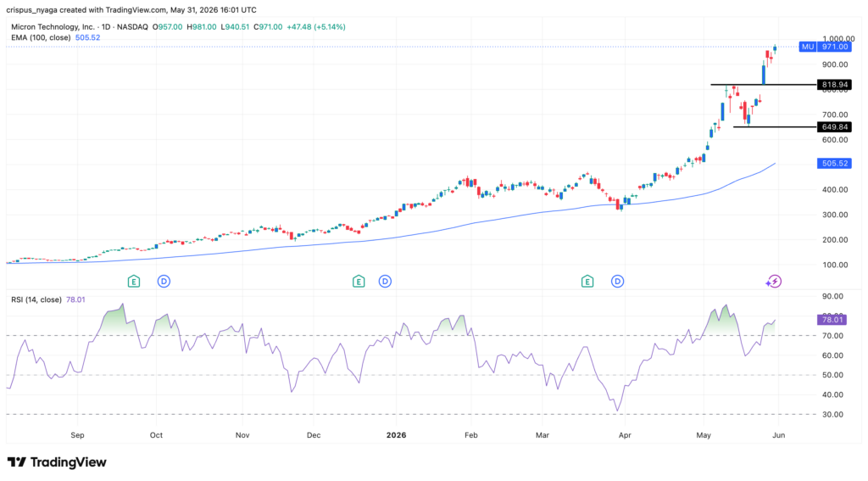Click the 60.00 RSI axis label
This screenshot has height=481, width=868.
[x=832, y=355]
